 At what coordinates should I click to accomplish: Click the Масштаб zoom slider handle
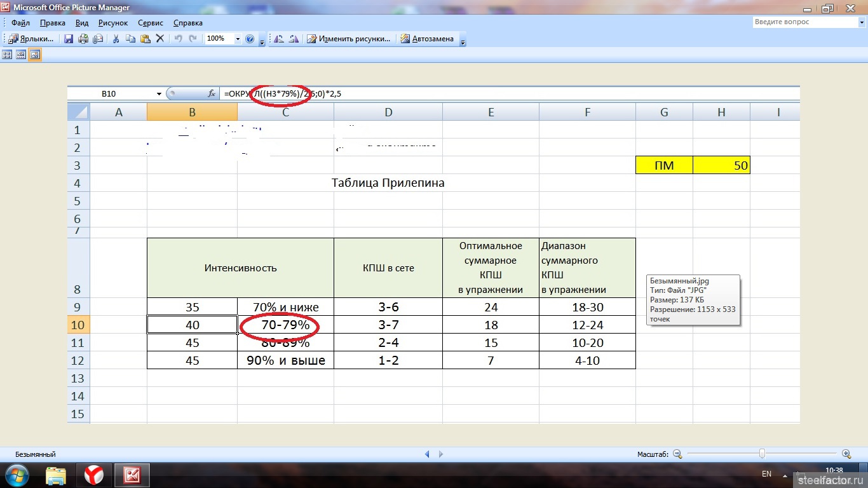(762, 454)
